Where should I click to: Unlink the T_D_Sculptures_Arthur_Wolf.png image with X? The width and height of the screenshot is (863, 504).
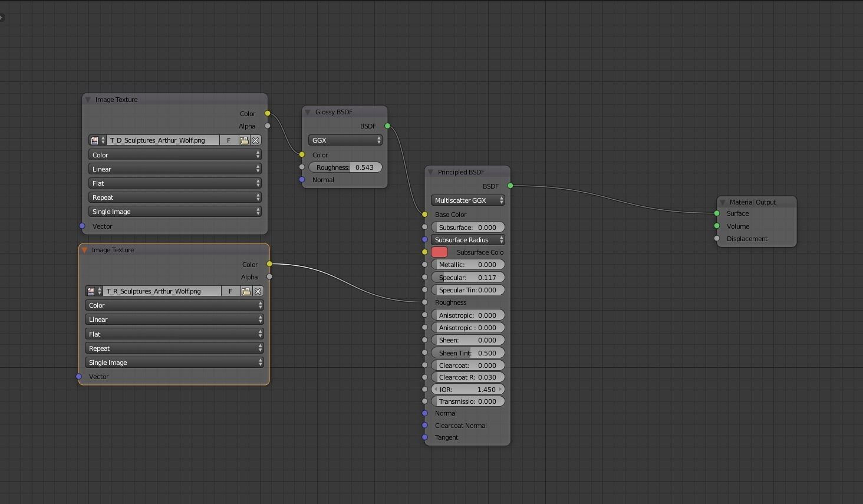point(256,140)
